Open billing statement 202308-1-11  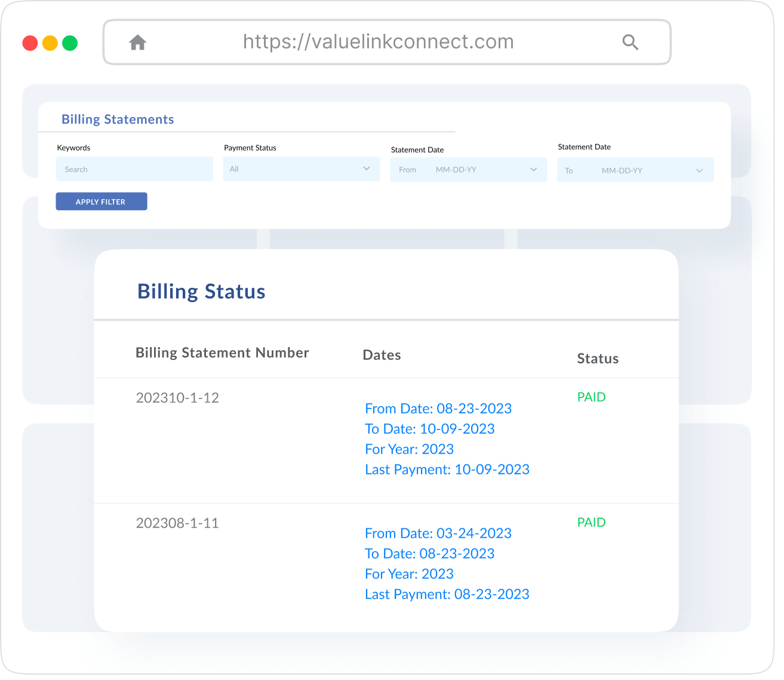coord(177,523)
